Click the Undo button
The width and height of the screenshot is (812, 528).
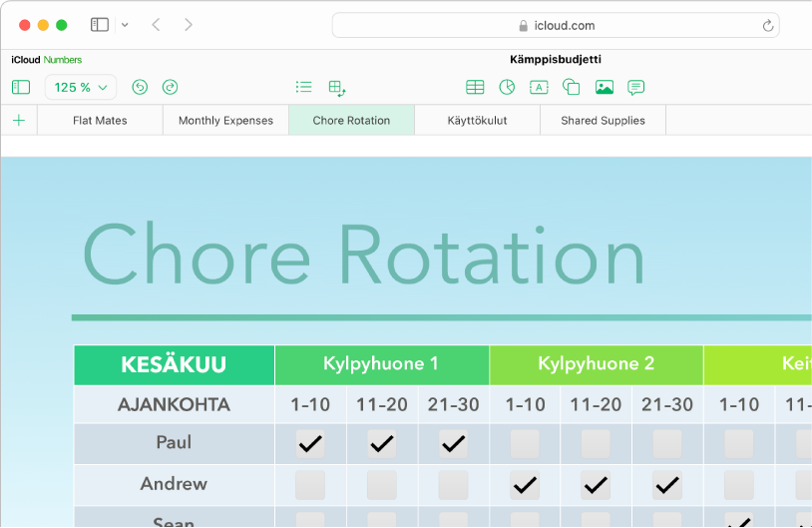pyautogui.click(x=140, y=88)
